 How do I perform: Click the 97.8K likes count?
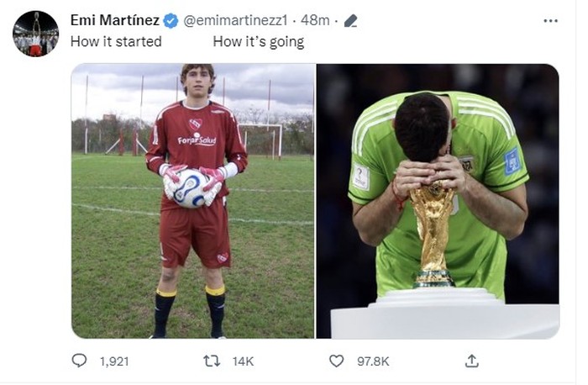tap(373, 361)
